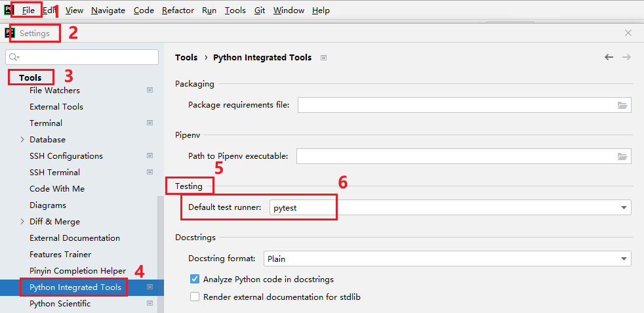Click browse folder icon for Pipenv executable

click(622, 156)
